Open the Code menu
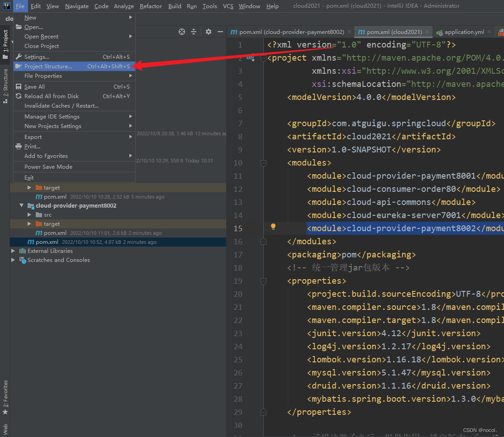 click(101, 6)
